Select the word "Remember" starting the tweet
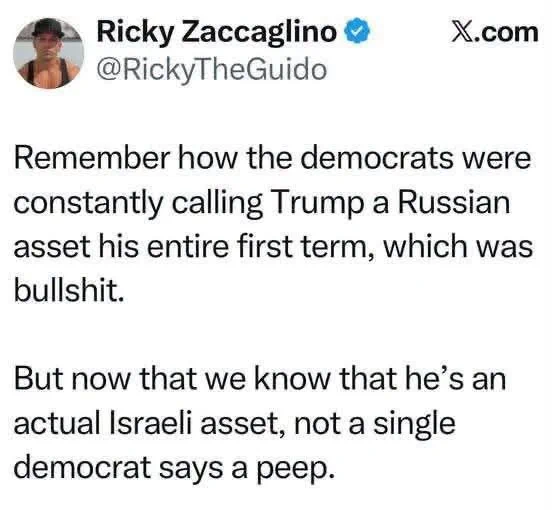This screenshot has height=510, width=552. (x=92, y=158)
